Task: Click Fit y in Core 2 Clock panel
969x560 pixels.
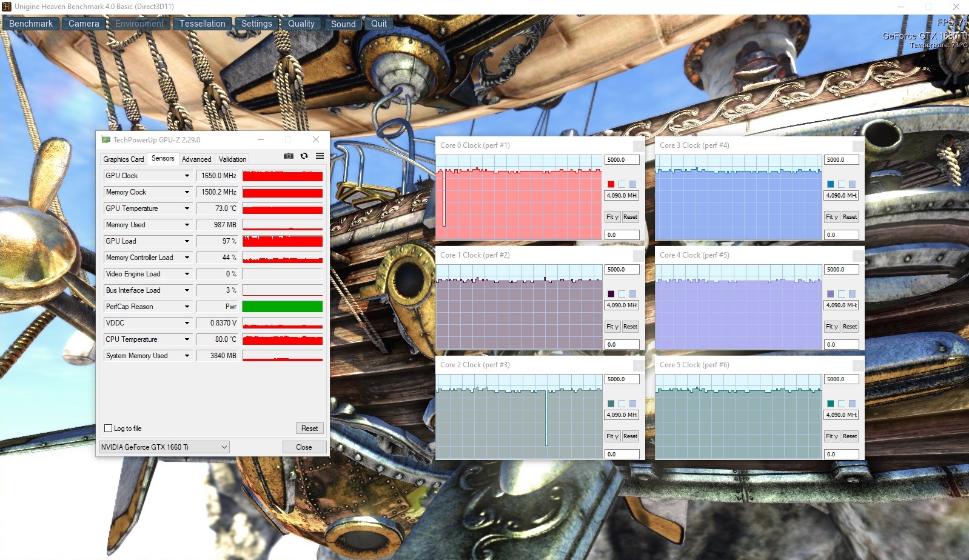Action: click(x=612, y=436)
